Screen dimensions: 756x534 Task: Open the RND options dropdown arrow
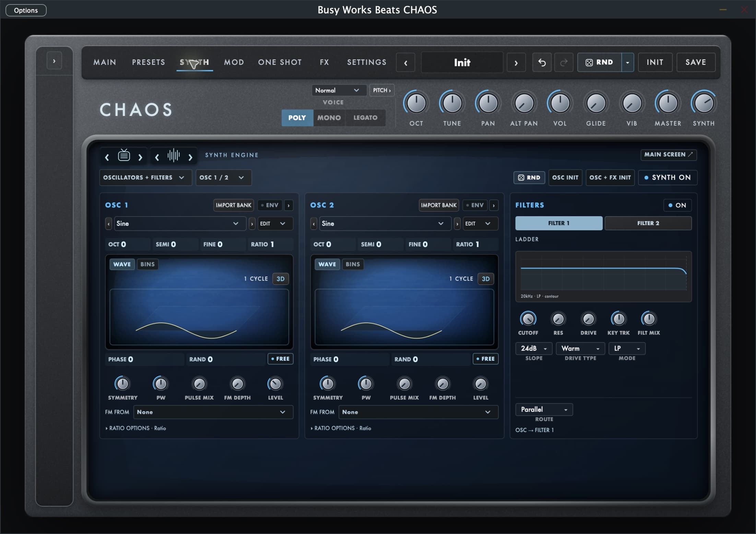tap(627, 62)
